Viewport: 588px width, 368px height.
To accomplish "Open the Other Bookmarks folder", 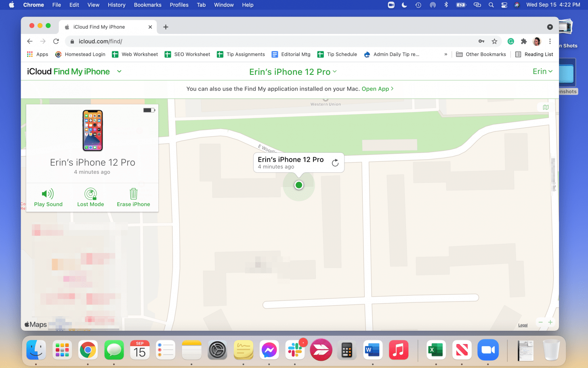I will 481,54.
